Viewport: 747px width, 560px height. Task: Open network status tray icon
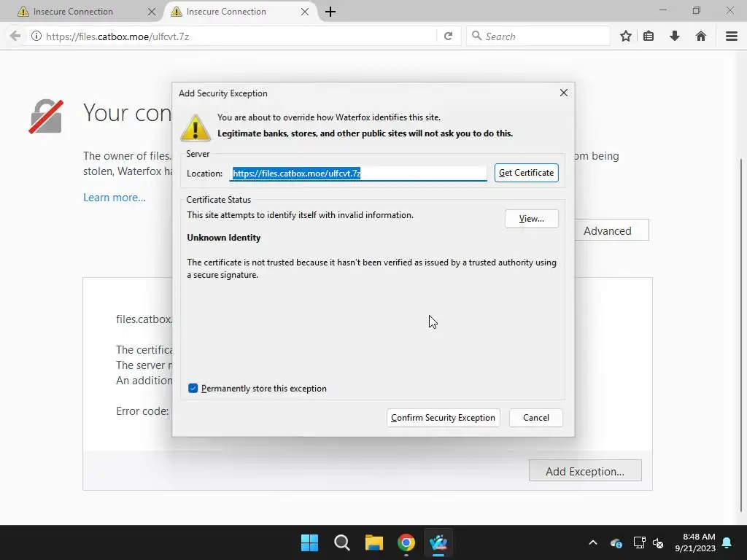pos(639,542)
